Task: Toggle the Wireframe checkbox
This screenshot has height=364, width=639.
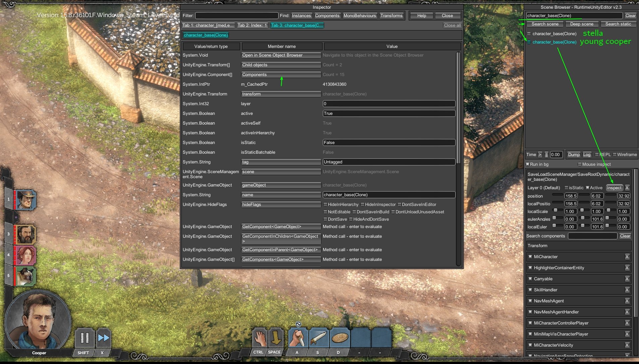Action: [x=615, y=155]
